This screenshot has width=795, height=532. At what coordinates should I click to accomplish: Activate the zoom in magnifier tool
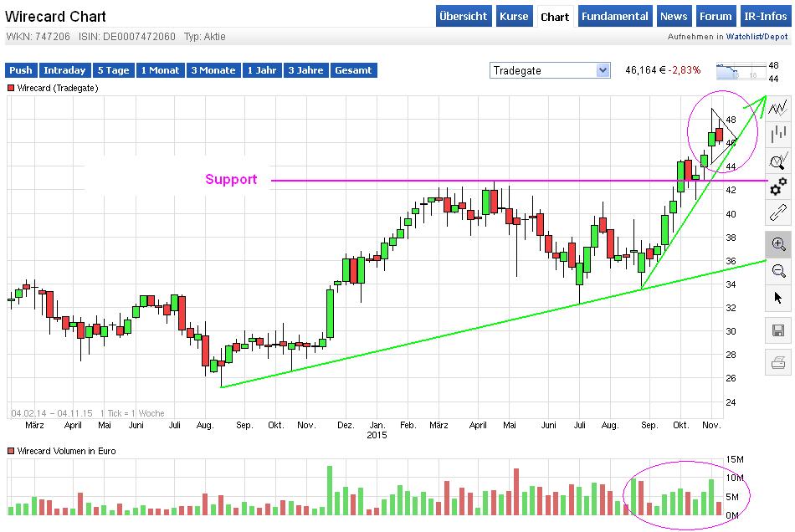(x=777, y=244)
